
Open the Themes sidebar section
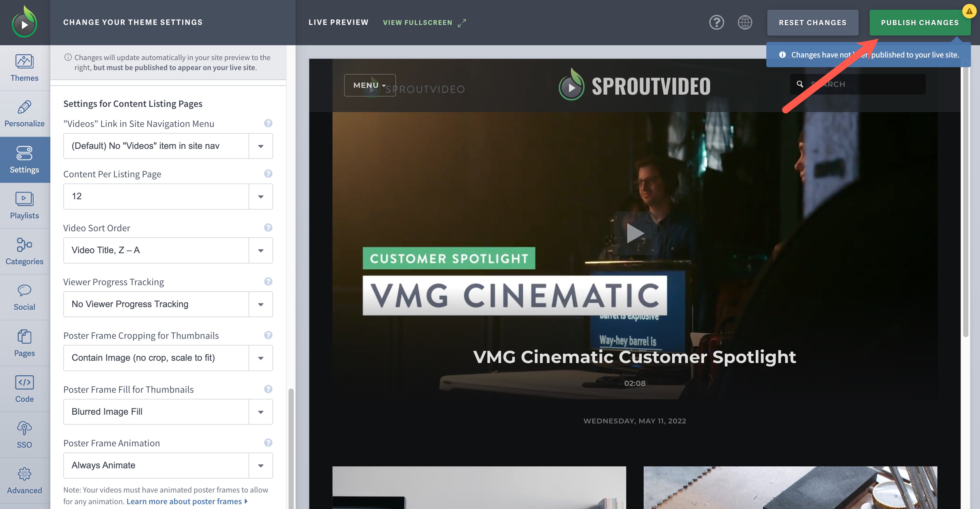pyautogui.click(x=24, y=68)
